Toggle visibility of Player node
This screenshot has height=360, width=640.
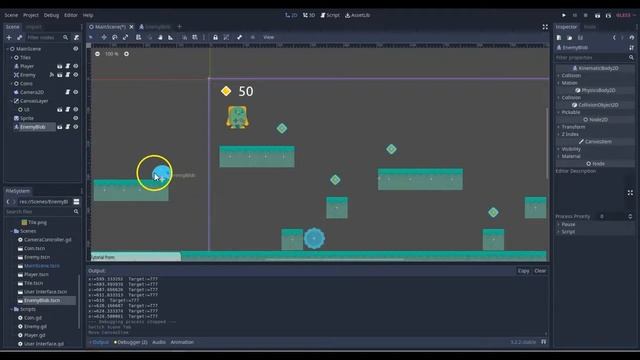(76, 66)
